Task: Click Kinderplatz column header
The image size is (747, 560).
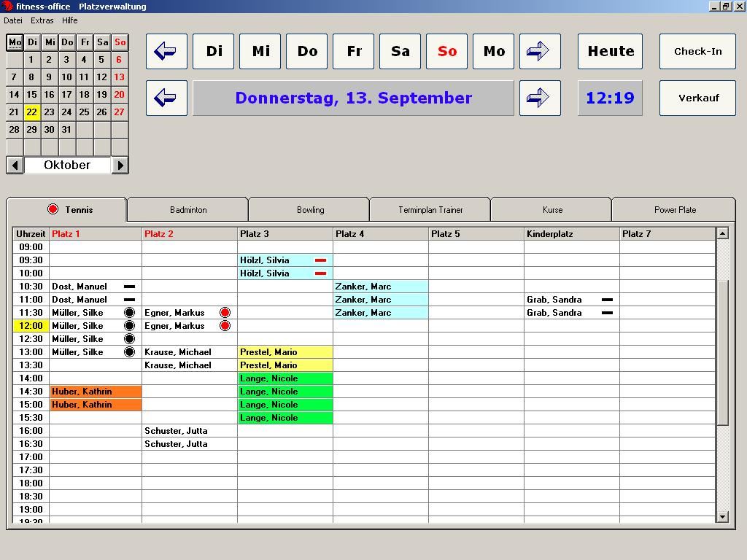Action: point(572,234)
